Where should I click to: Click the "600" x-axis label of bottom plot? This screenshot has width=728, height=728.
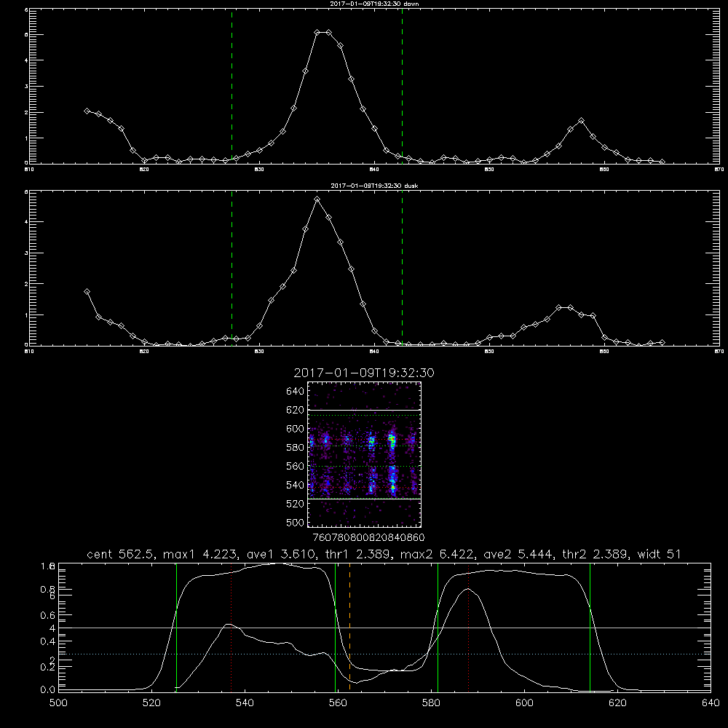tap(524, 703)
